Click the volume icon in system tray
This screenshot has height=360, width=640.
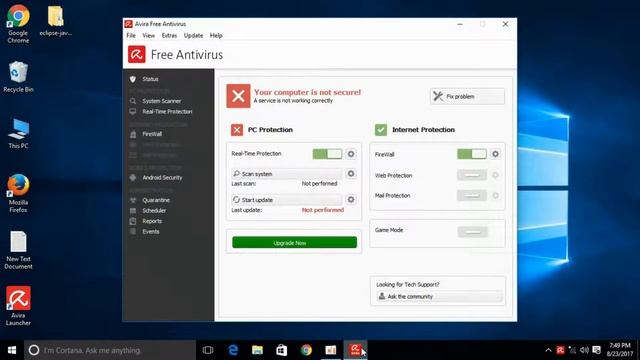(584, 350)
